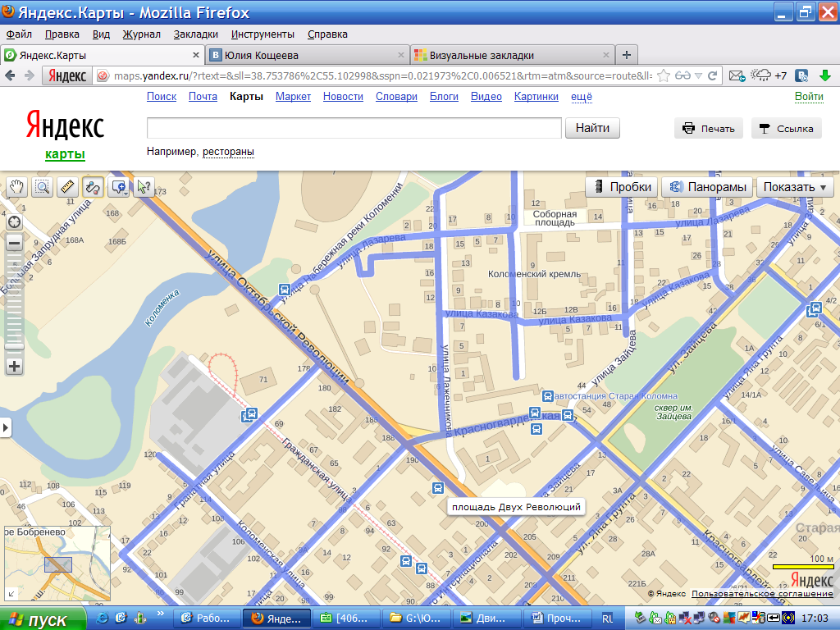Select the magnifier area-zoom tool
This screenshot has width=840, height=630.
pos(43,188)
